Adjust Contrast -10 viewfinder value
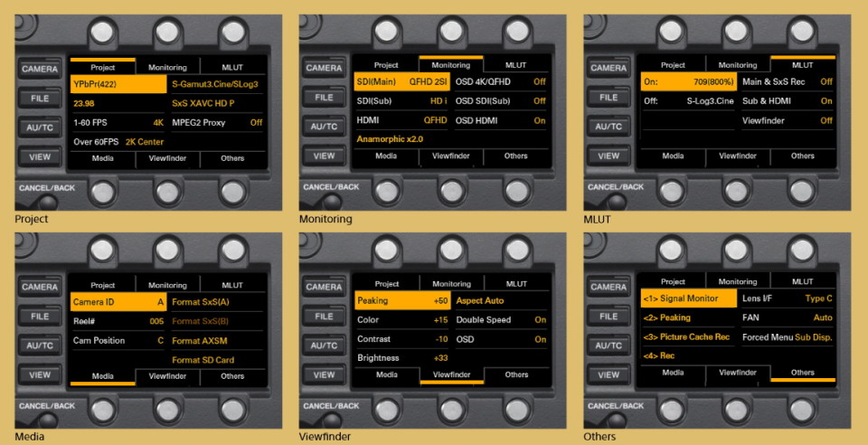Image resolution: width=868 pixels, height=445 pixels. (x=402, y=339)
